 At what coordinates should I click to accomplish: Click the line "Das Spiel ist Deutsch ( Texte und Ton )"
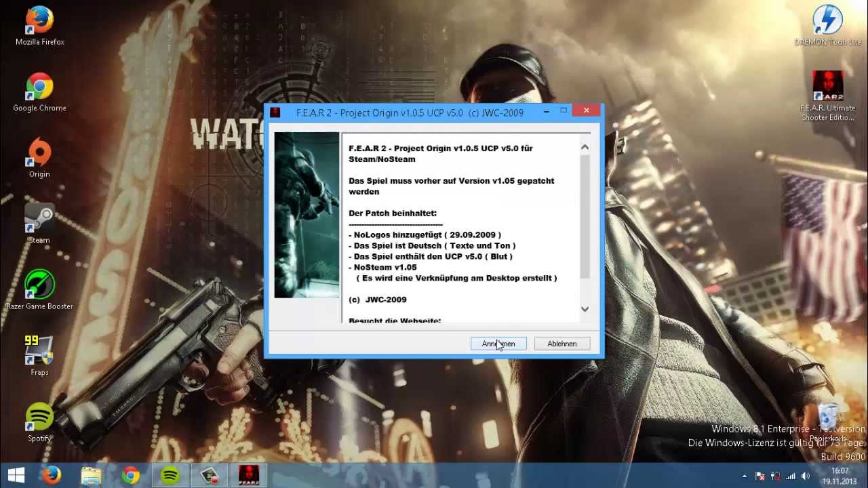[x=435, y=245]
